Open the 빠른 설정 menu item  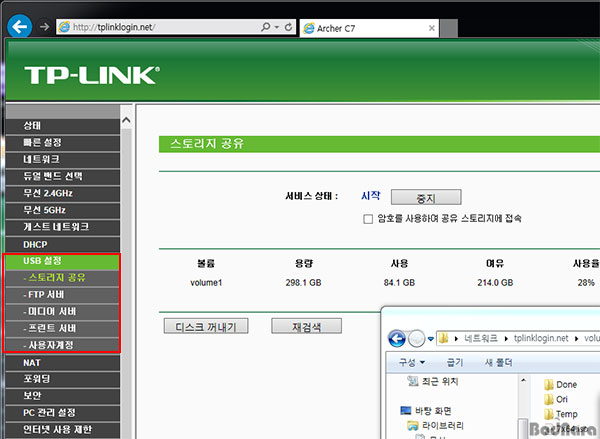pos(63,143)
